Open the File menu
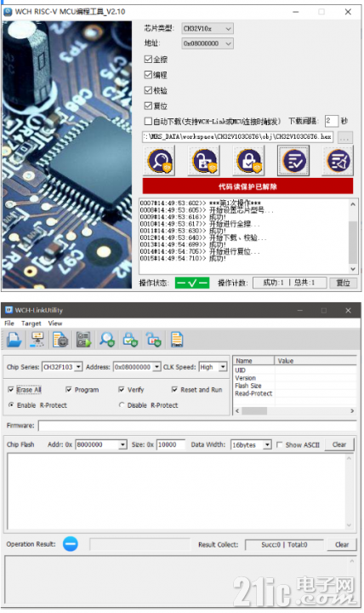 [x=9, y=324]
